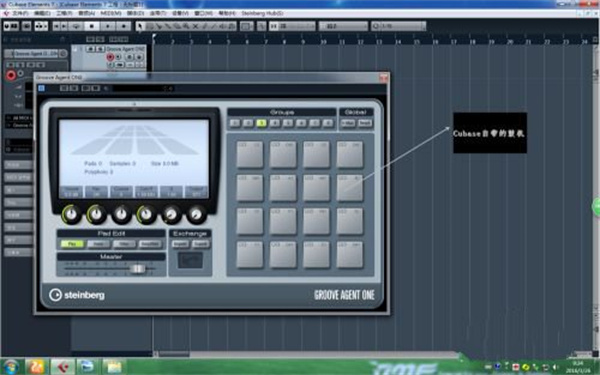
Task: Click the Output knob at right end
Action: [196, 214]
